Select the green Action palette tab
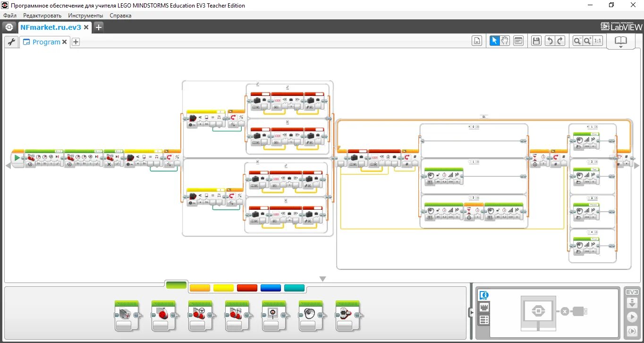The width and height of the screenshot is (644, 343). tap(176, 285)
